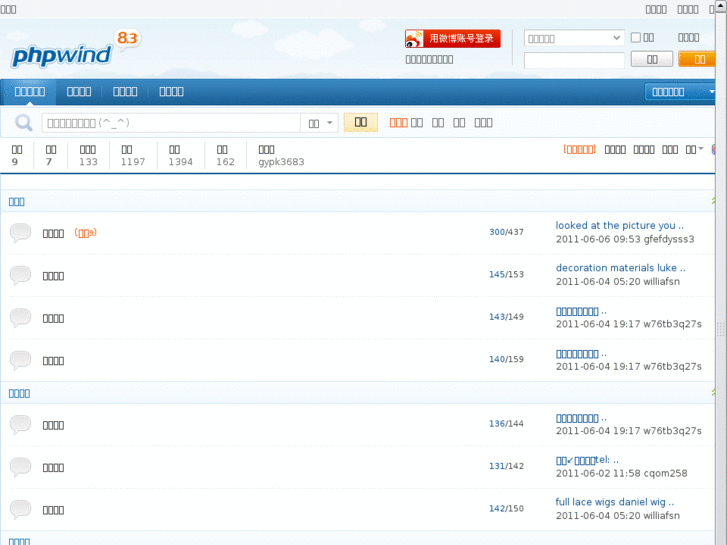Select the second navigation bar tab
The height and width of the screenshot is (545, 727).
[79, 92]
